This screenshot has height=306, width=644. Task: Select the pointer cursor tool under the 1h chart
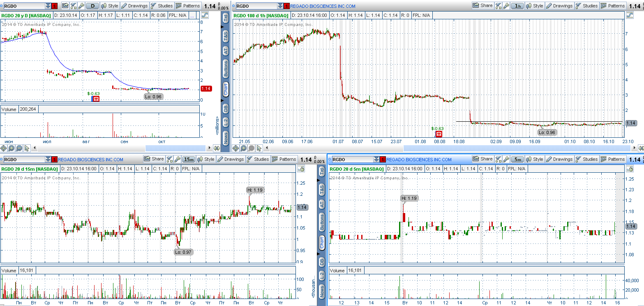point(259,148)
